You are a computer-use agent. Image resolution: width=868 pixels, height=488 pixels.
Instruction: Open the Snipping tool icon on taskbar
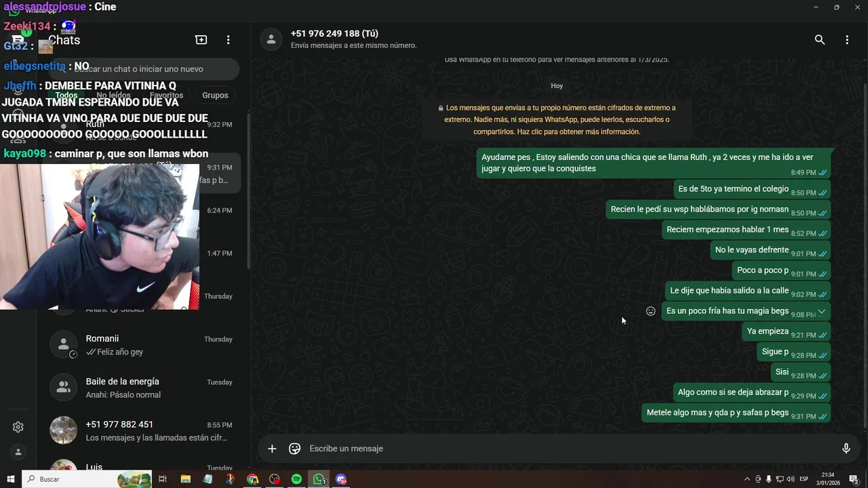click(230, 479)
